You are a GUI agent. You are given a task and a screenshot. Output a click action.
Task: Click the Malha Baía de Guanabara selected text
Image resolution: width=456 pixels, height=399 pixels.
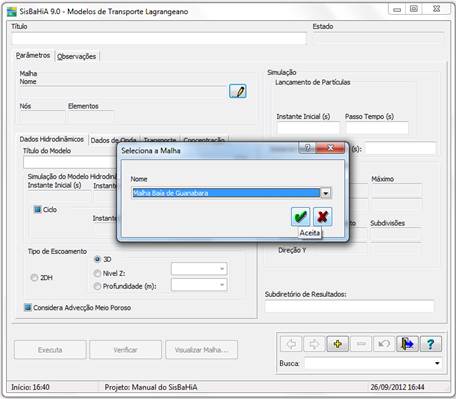click(171, 193)
